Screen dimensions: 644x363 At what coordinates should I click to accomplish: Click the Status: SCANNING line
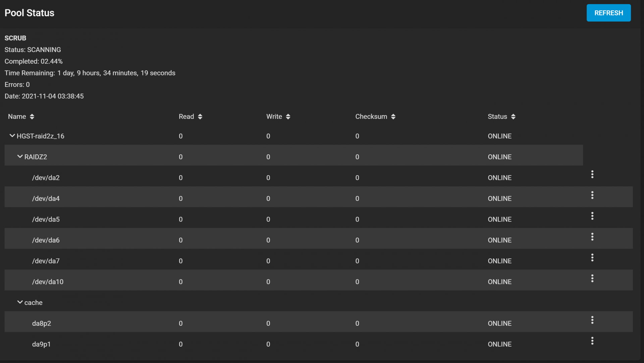pyautogui.click(x=33, y=50)
